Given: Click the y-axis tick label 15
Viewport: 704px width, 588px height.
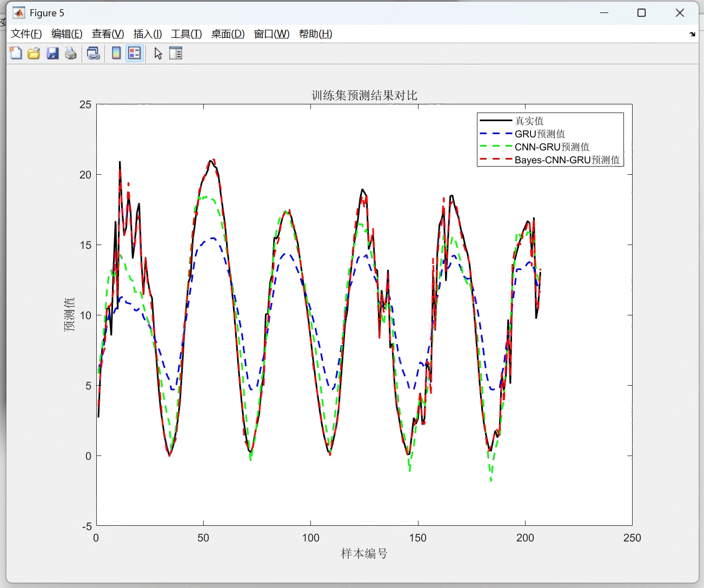Looking at the screenshot, I should [x=85, y=245].
